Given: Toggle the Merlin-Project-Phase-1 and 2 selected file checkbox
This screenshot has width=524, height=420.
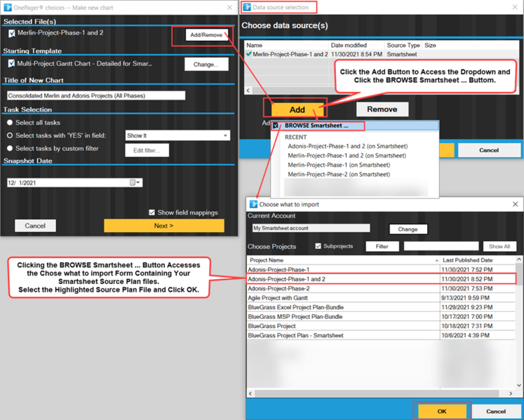Looking at the screenshot, I should tap(12, 33).
